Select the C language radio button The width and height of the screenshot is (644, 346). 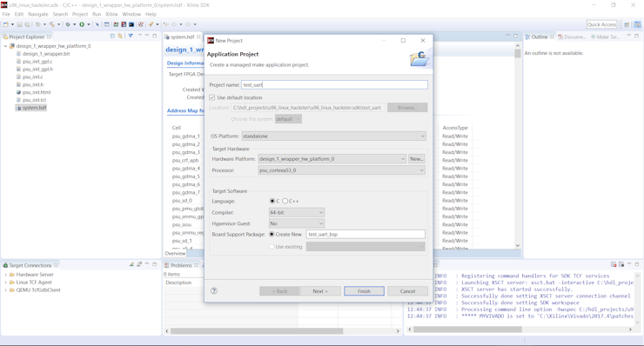pos(272,201)
